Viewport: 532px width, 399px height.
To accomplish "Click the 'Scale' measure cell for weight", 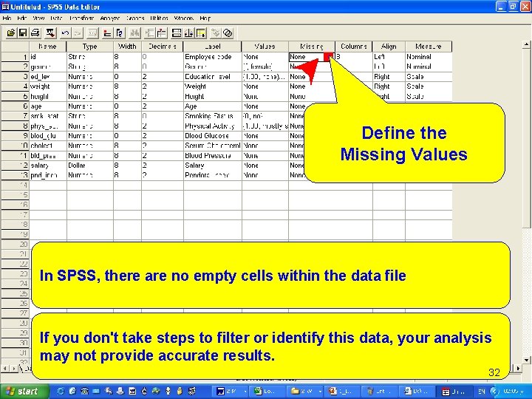I will click(x=429, y=86).
